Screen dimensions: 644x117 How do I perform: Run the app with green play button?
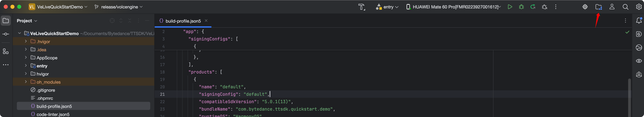coord(510,7)
